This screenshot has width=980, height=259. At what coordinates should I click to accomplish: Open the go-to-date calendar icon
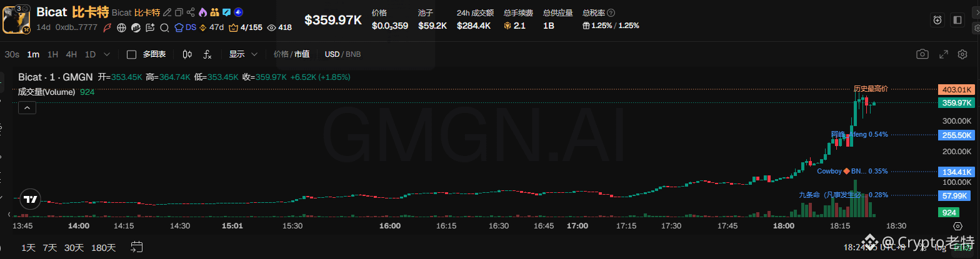click(x=137, y=247)
